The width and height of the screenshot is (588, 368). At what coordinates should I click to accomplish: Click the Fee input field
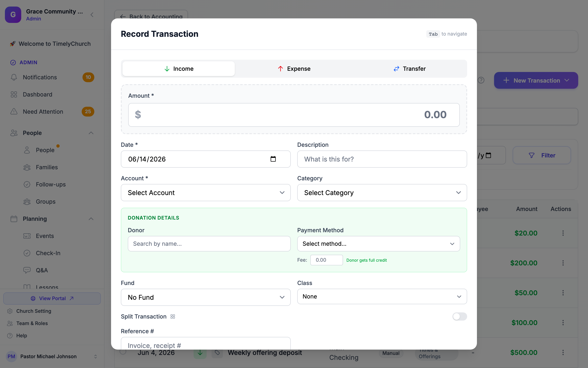coord(326,260)
